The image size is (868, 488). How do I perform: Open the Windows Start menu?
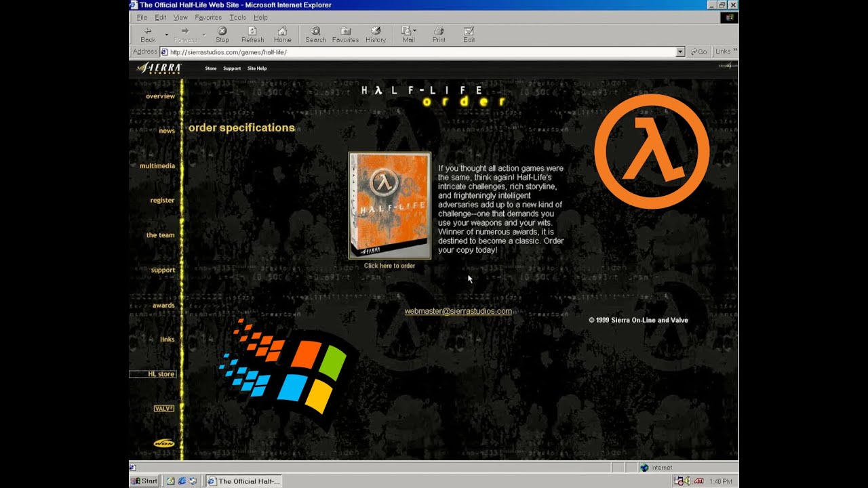pyautogui.click(x=144, y=481)
